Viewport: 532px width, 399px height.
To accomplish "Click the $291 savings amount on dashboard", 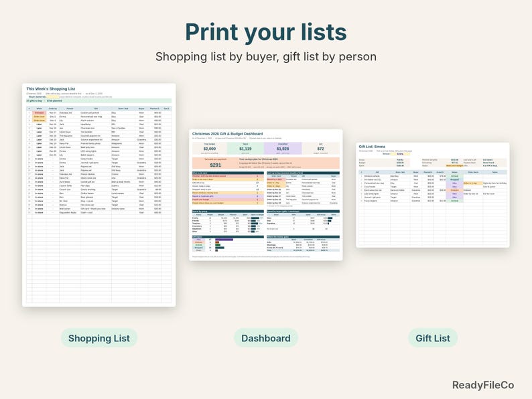I will click(x=216, y=165).
